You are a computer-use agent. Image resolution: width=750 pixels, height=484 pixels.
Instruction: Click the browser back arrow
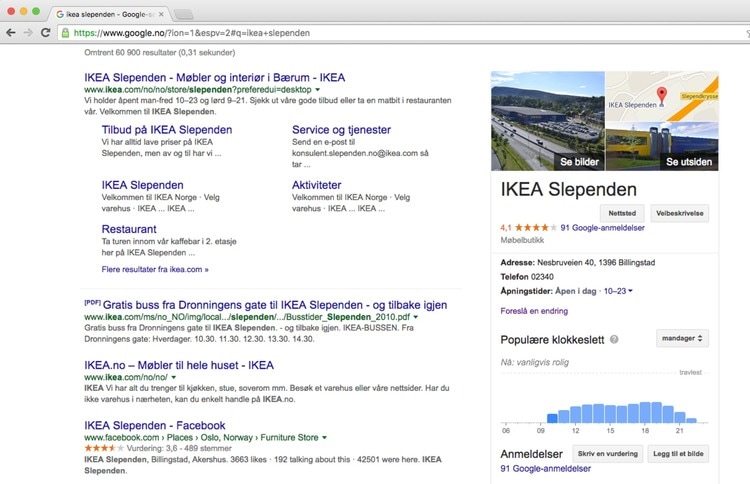[x=11, y=33]
